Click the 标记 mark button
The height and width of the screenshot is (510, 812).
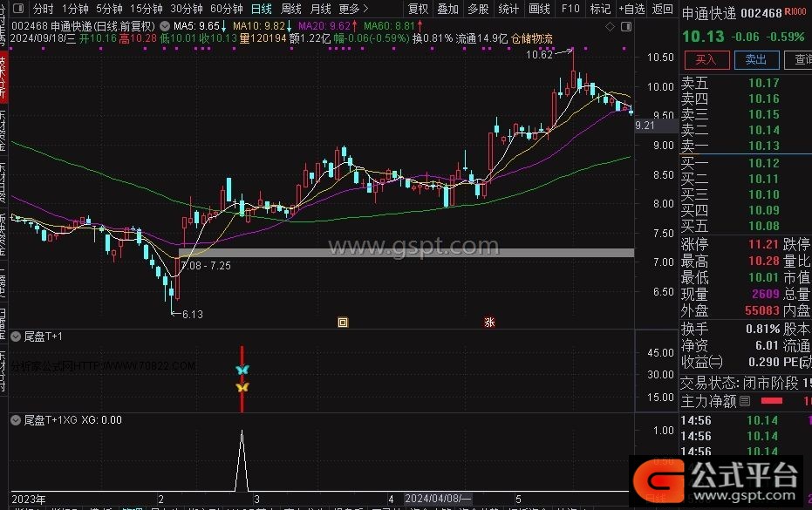pos(600,9)
